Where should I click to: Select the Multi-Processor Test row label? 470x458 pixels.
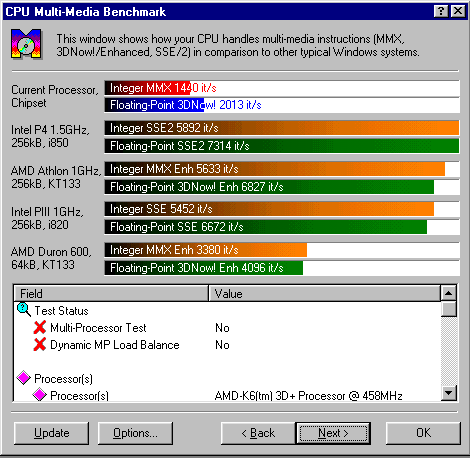click(x=98, y=328)
